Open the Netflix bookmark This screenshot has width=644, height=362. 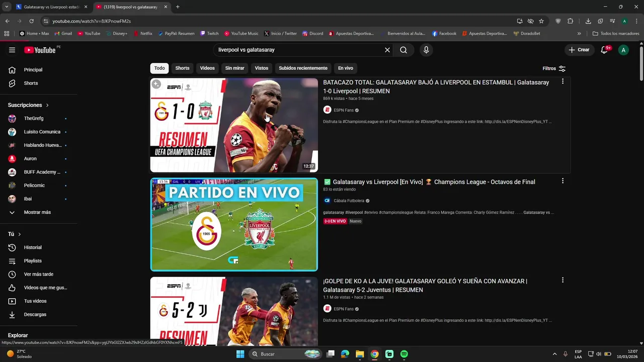(x=142, y=34)
